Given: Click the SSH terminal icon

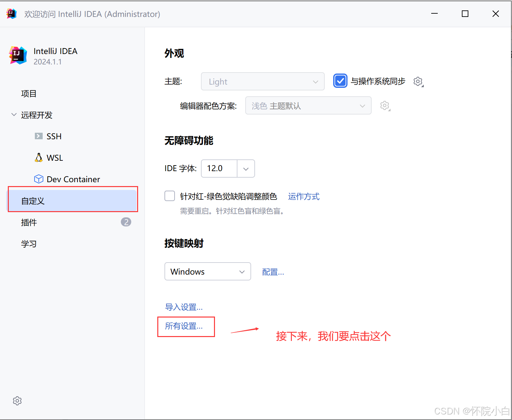Looking at the screenshot, I should click(x=39, y=136).
